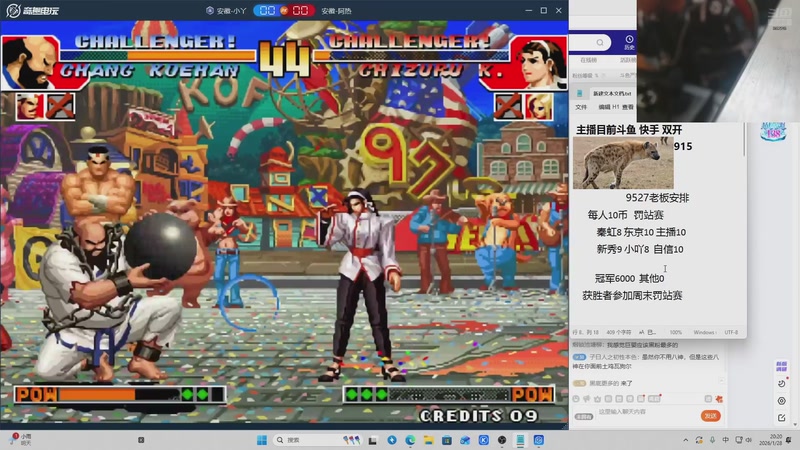
Task: Open File Explorer from taskbar
Action: [x=429, y=440]
